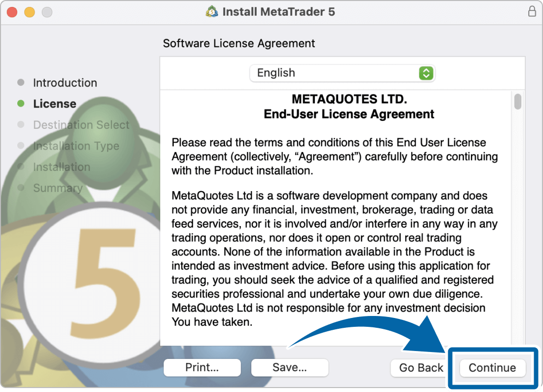Click the Summary step label
This screenshot has height=392, width=543.
click(58, 188)
